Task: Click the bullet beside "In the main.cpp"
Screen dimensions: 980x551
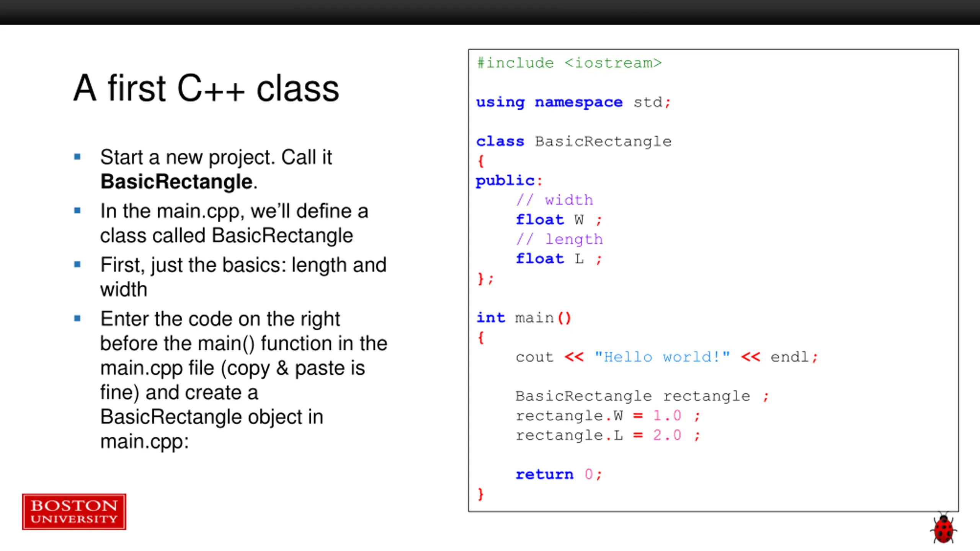Action: point(77,210)
